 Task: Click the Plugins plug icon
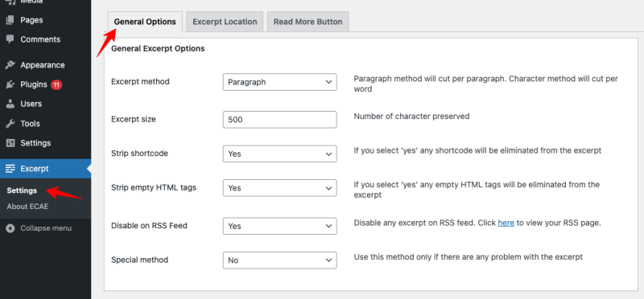[x=10, y=84]
